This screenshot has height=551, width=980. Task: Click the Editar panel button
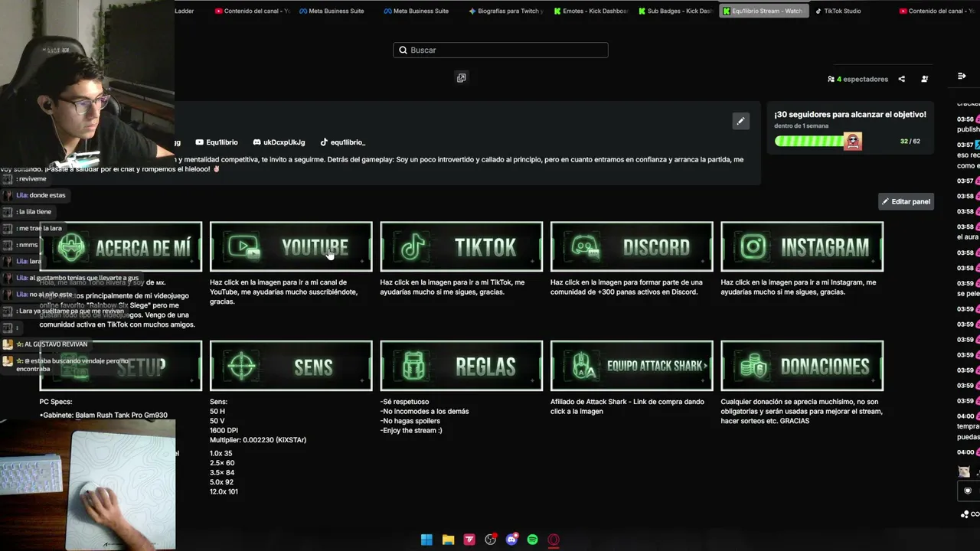[x=906, y=201]
